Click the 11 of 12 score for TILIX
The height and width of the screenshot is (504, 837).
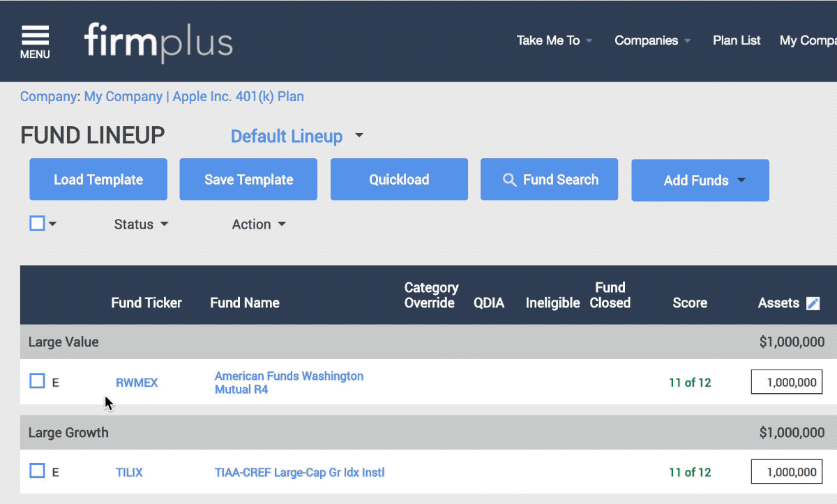coord(690,473)
